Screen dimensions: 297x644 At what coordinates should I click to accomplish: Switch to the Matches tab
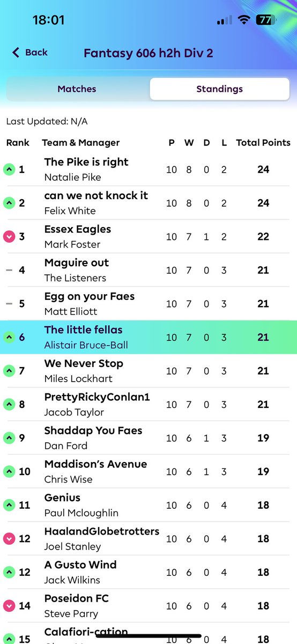(77, 89)
